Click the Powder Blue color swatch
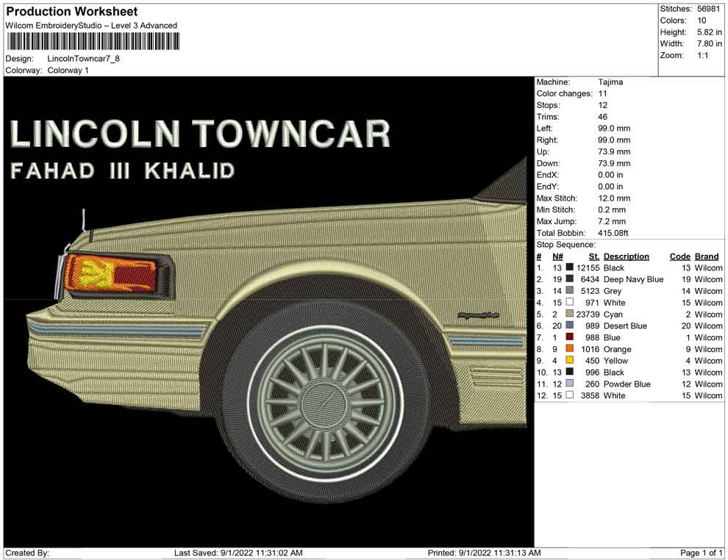Viewport: 728px width, 560px height. tap(570, 383)
